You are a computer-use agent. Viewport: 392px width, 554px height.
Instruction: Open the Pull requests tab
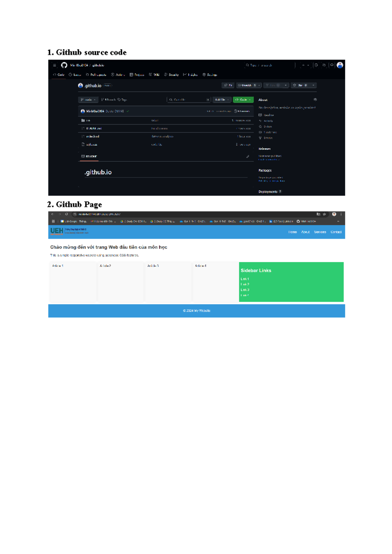(96, 75)
